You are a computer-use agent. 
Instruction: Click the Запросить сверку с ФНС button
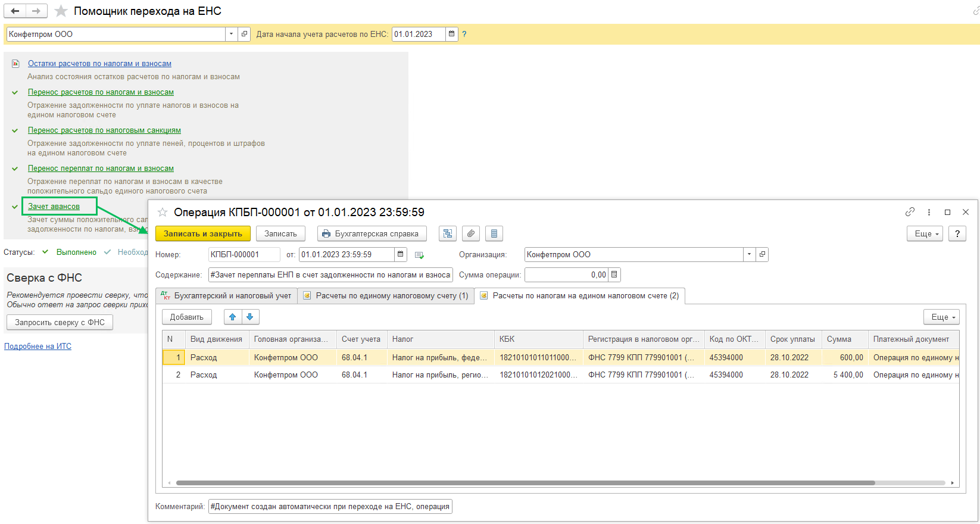[x=60, y=322]
